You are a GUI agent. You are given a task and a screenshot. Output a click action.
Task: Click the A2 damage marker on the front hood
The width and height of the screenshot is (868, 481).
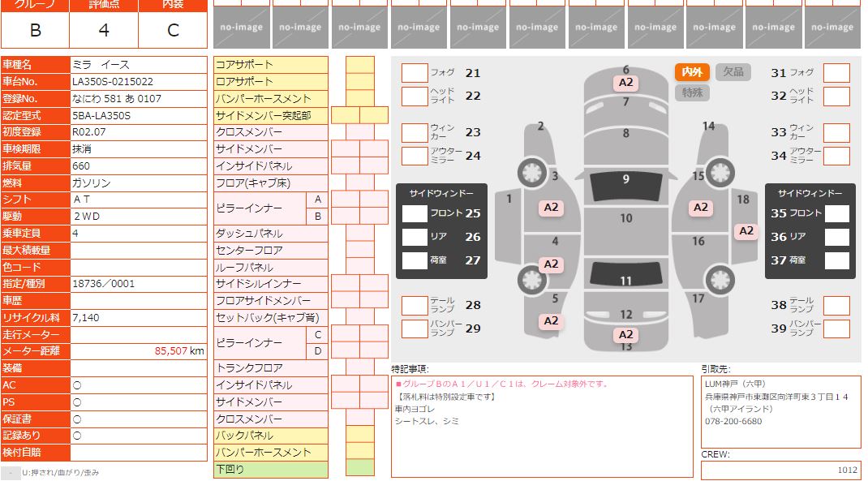(x=626, y=83)
